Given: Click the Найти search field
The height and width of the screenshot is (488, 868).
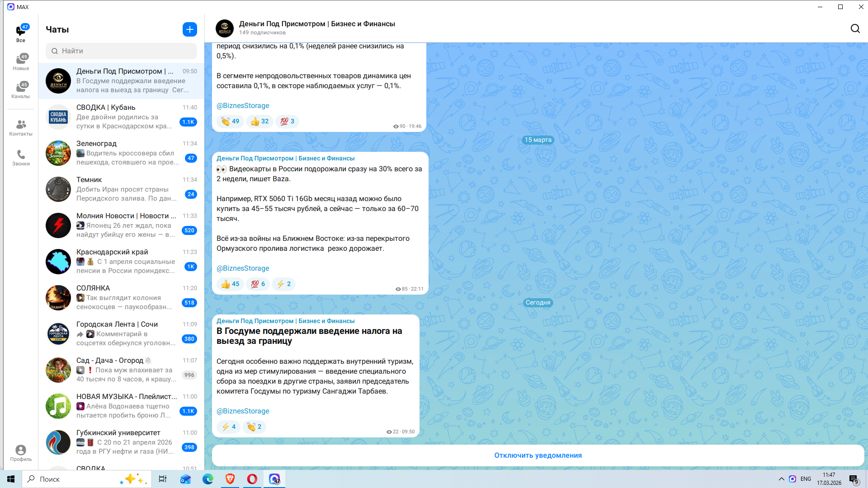Looking at the screenshot, I should 121,51.
